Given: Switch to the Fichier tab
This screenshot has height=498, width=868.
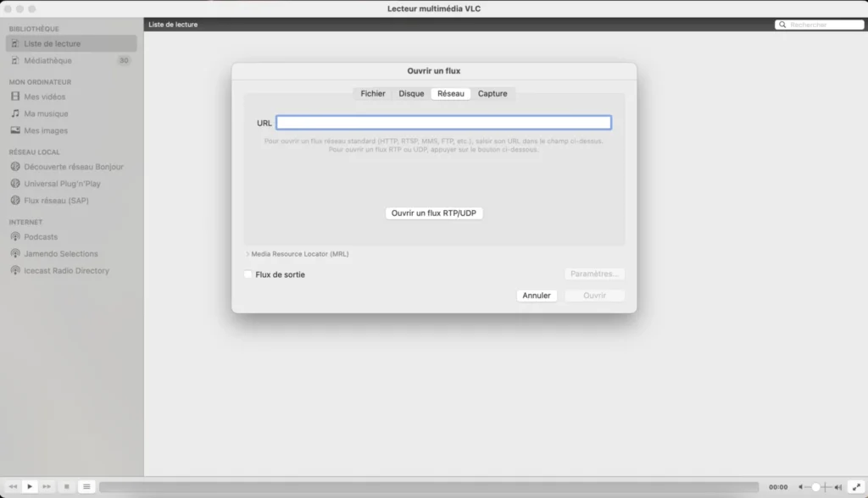Looking at the screenshot, I should click(x=373, y=93).
